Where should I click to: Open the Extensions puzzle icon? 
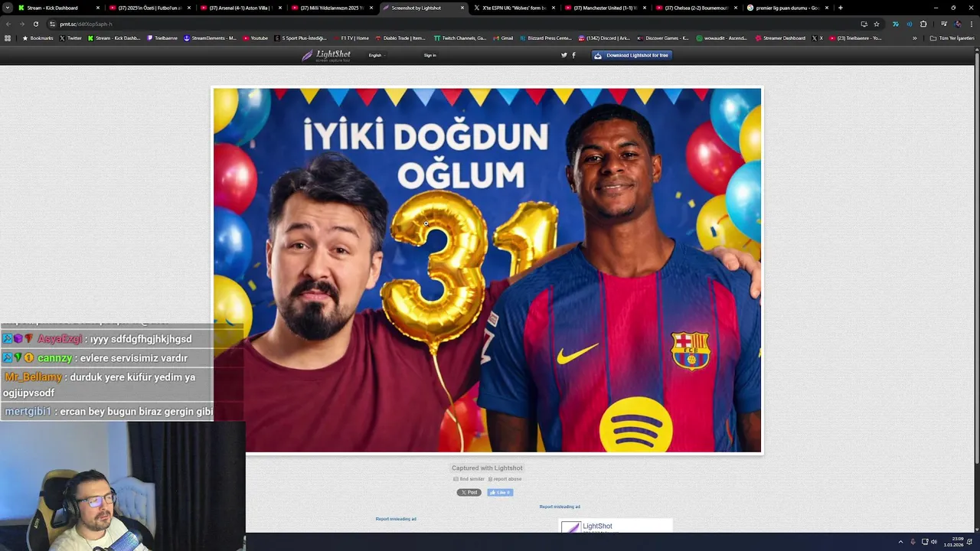(x=923, y=24)
